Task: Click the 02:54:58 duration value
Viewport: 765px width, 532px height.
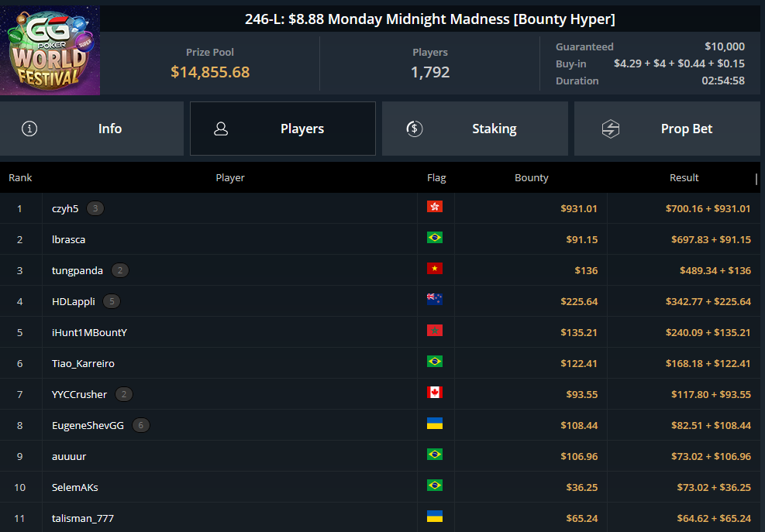Action: point(723,81)
